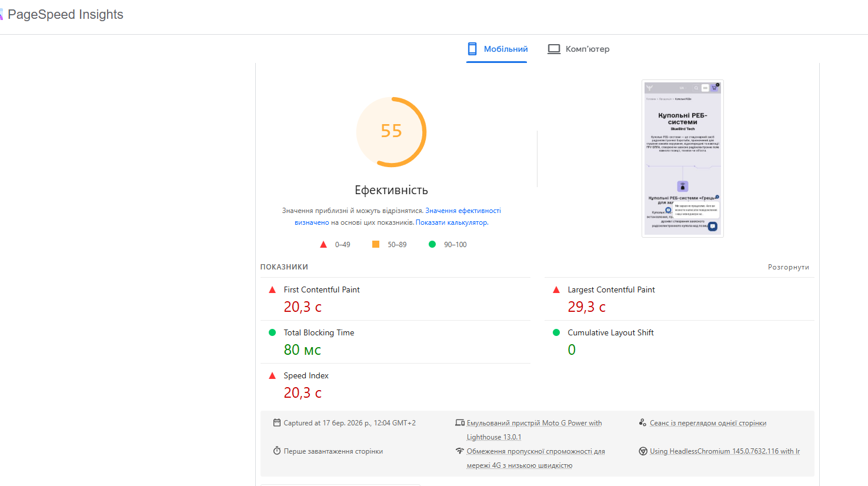Click the green circle beside Total Blocking Time
868x486 pixels.
272,332
